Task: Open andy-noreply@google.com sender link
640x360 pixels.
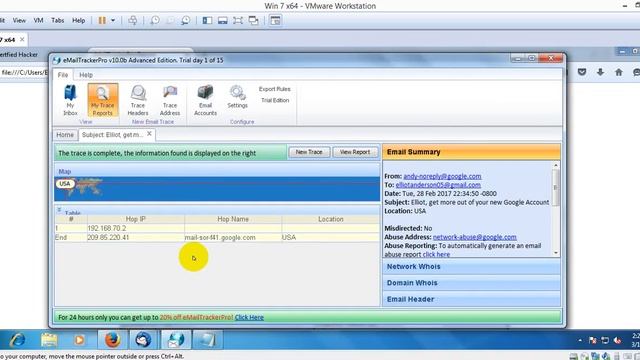Action: (x=442, y=176)
